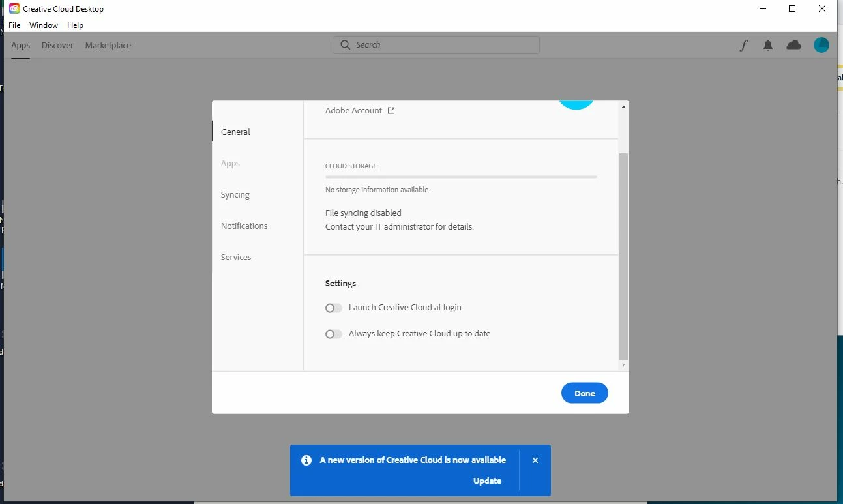Minimize the Creative Cloud Desktop window
This screenshot has width=843, height=504.
click(x=763, y=8)
